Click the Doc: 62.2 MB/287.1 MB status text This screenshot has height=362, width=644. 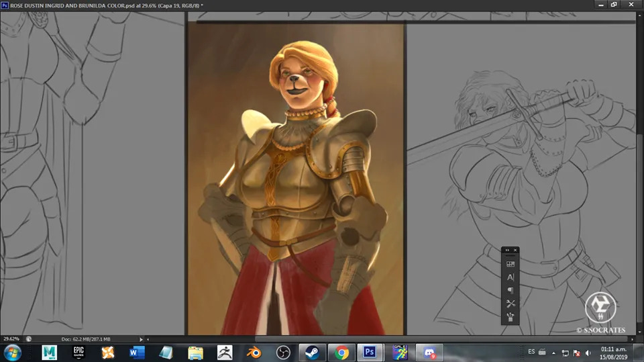[86, 339]
